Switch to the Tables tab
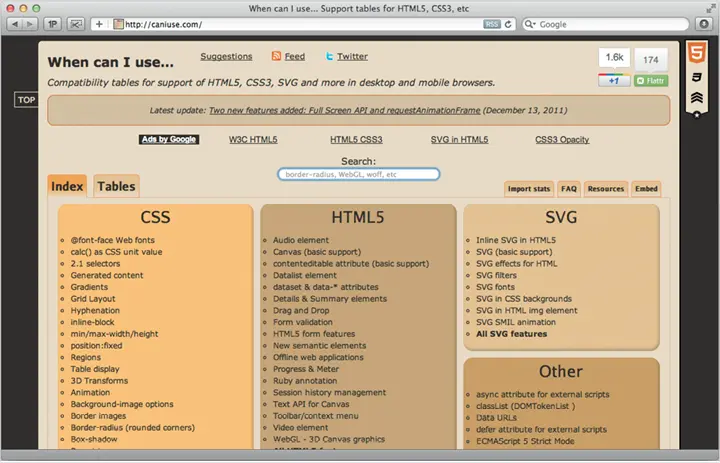This screenshot has height=463, width=720. coord(116,186)
